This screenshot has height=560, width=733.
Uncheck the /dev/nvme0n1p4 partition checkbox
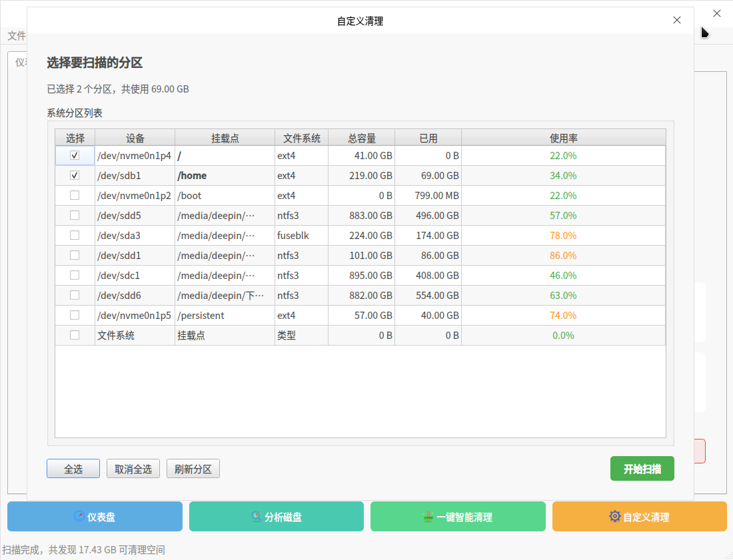[75, 155]
